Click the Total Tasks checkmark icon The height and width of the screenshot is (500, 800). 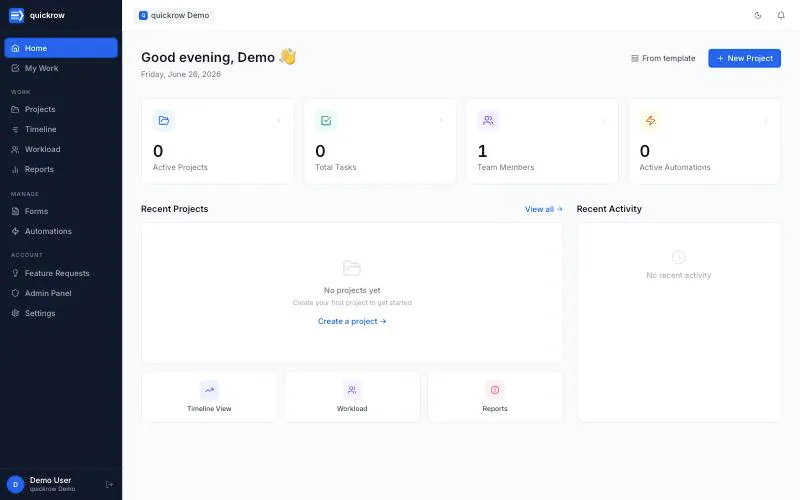pos(326,120)
